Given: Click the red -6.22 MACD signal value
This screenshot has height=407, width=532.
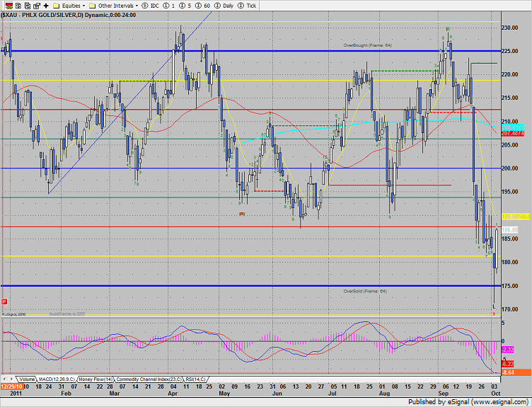Looking at the screenshot, I should pos(507,364).
